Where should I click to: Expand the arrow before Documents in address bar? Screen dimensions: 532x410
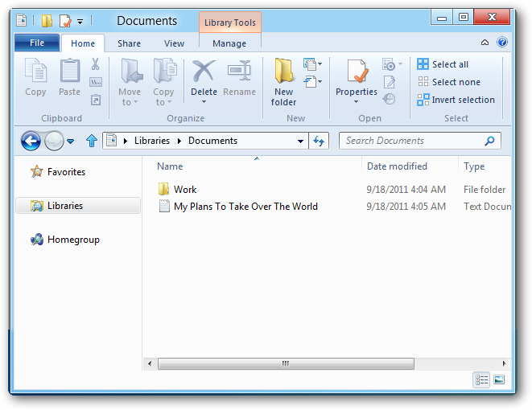[179, 141]
